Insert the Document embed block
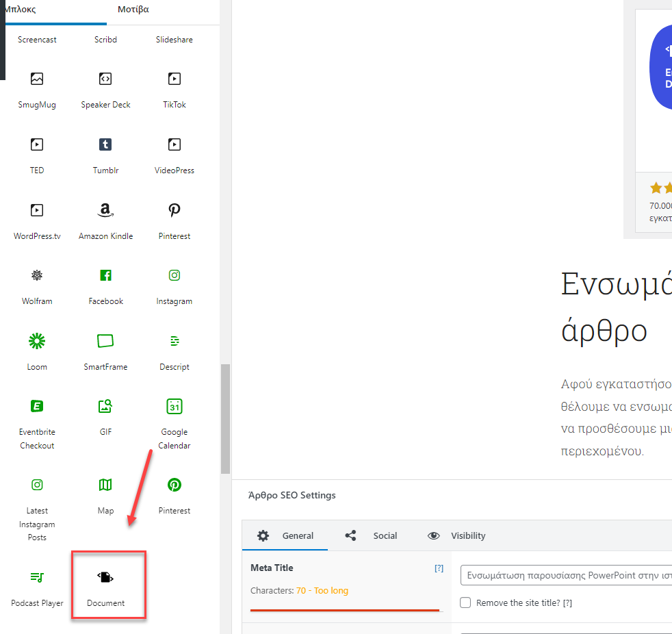Viewport: 672px width, 634px height. [105, 589]
